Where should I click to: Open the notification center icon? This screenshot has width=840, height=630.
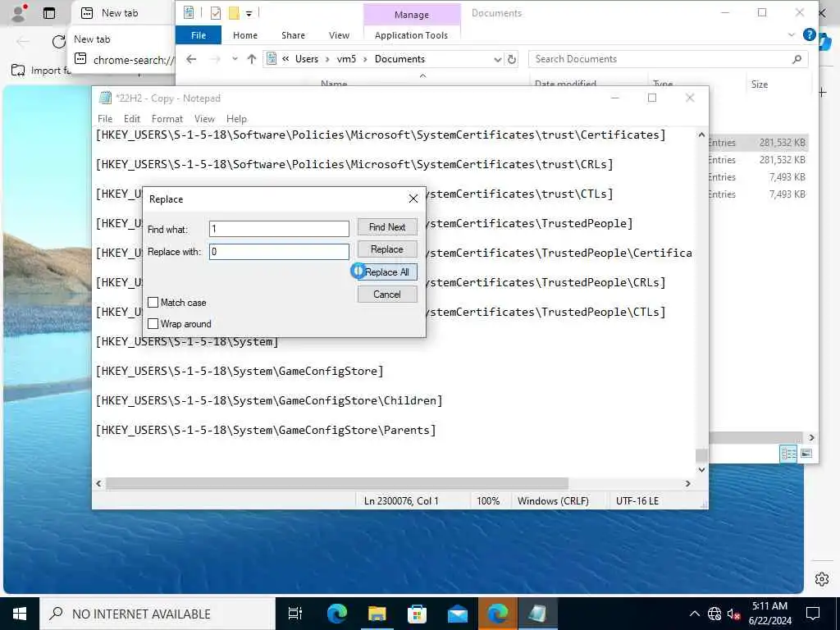813,614
